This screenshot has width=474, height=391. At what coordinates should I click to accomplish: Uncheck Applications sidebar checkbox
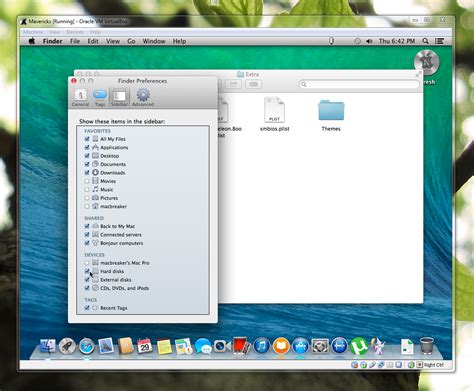point(87,147)
